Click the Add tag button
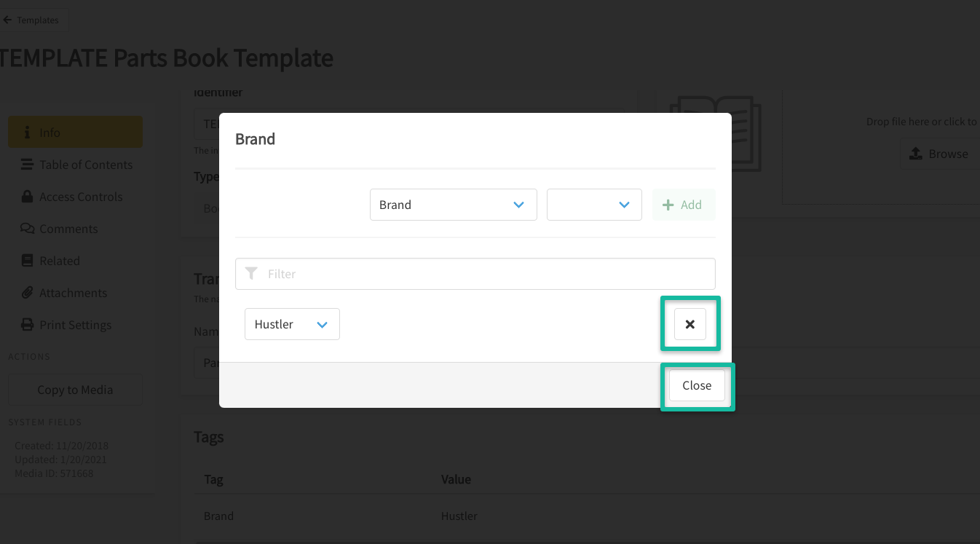 tap(683, 205)
